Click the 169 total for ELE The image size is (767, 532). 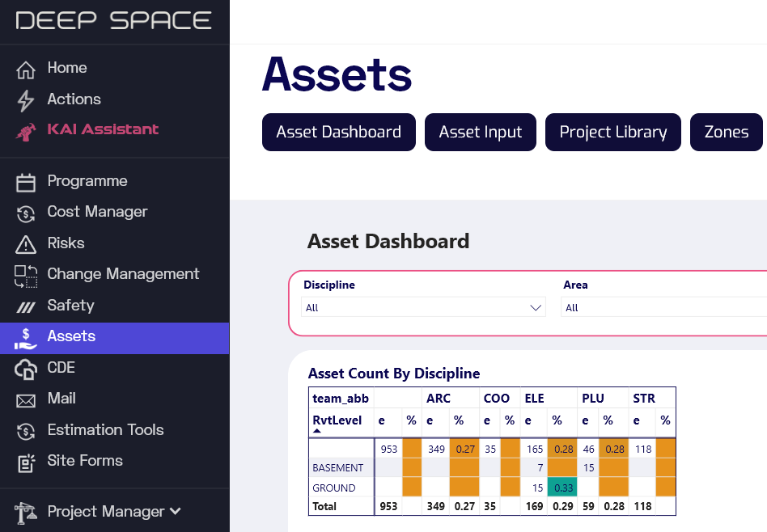point(534,506)
